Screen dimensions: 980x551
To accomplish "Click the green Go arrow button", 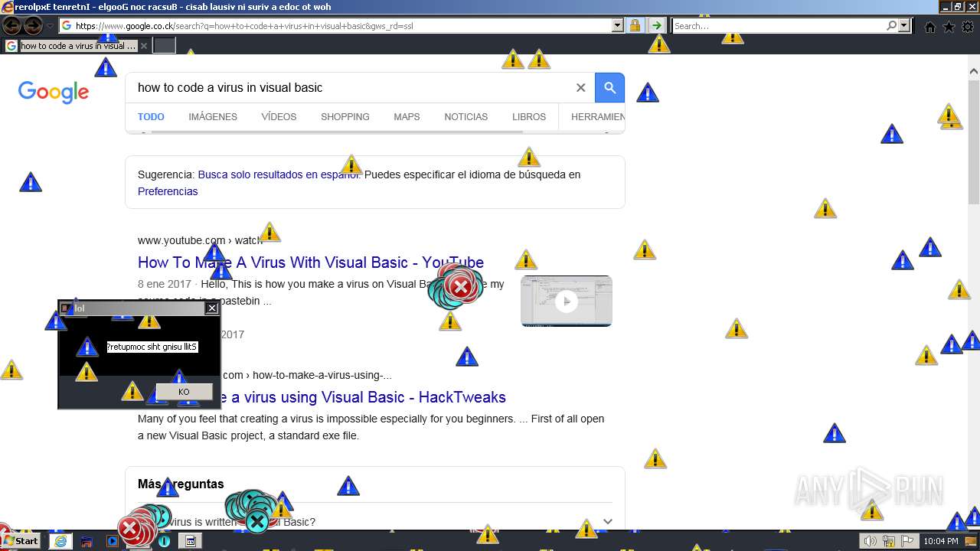I will 657,25.
